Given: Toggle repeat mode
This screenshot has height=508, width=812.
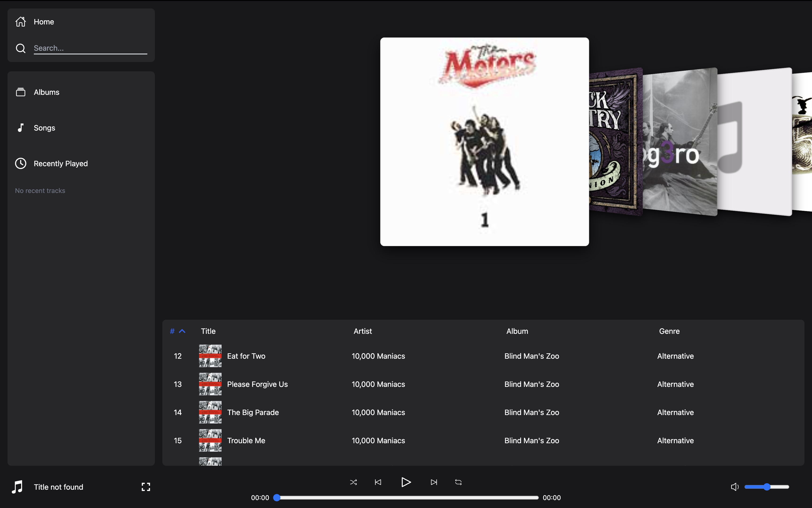Looking at the screenshot, I should click(x=458, y=482).
